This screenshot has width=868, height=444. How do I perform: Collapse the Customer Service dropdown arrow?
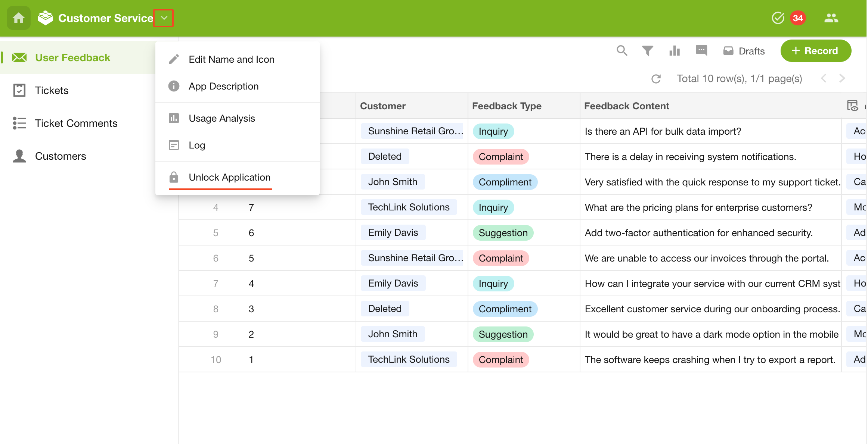click(x=164, y=18)
